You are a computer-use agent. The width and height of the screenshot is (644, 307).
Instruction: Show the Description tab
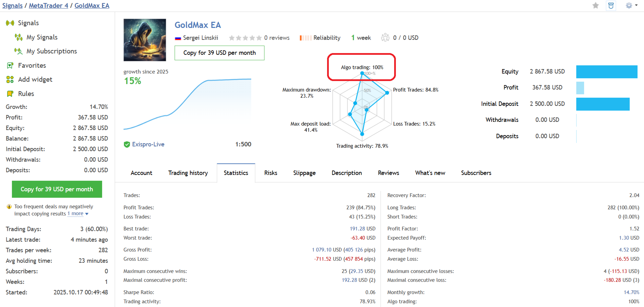(x=347, y=173)
